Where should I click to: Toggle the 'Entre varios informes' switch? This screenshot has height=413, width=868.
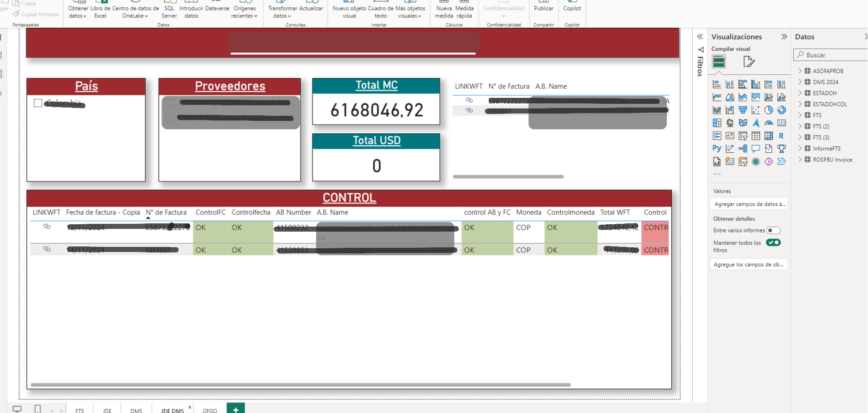(773, 230)
